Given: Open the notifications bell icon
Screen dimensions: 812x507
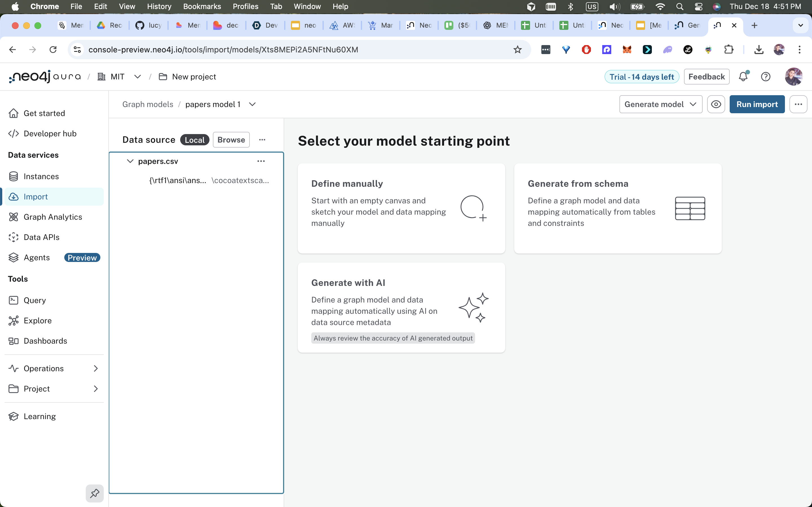Looking at the screenshot, I should pyautogui.click(x=743, y=77).
